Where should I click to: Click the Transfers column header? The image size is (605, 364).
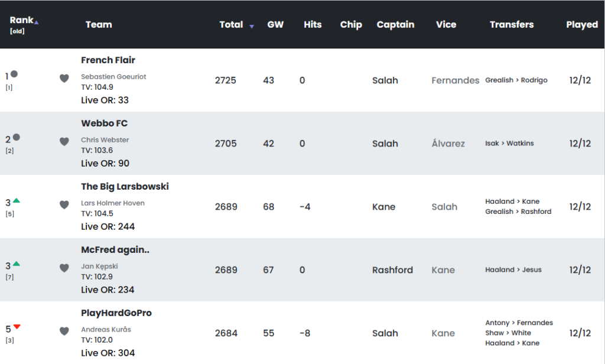pos(512,25)
